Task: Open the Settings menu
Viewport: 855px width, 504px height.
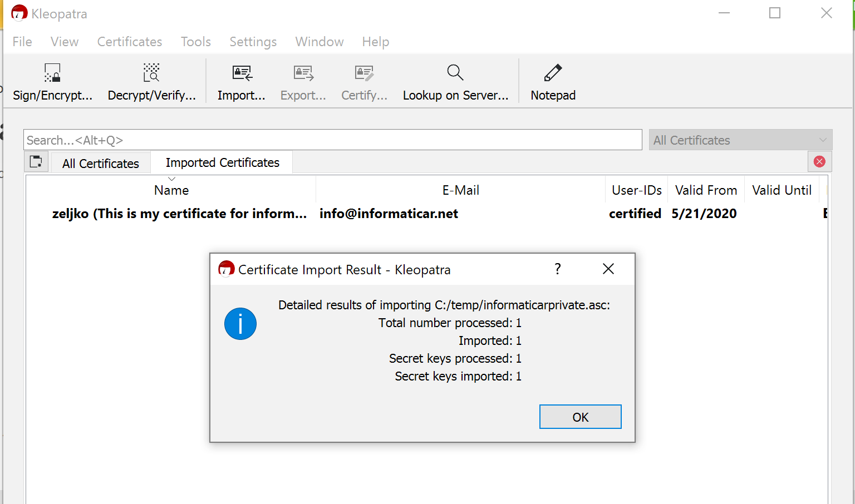Action: pyautogui.click(x=253, y=42)
